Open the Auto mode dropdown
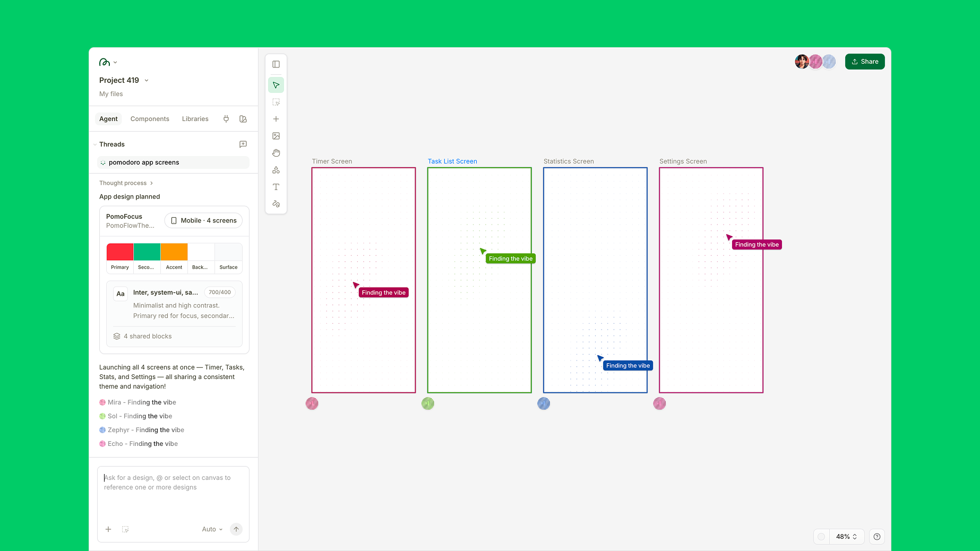This screenshot has height=551, width=980. point(212,529)
